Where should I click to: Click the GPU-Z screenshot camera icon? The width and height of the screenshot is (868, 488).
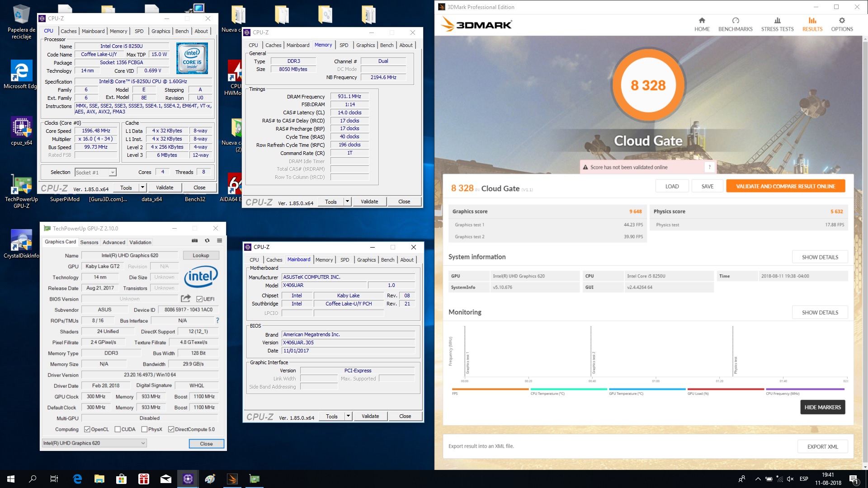[x=194, y=241]
